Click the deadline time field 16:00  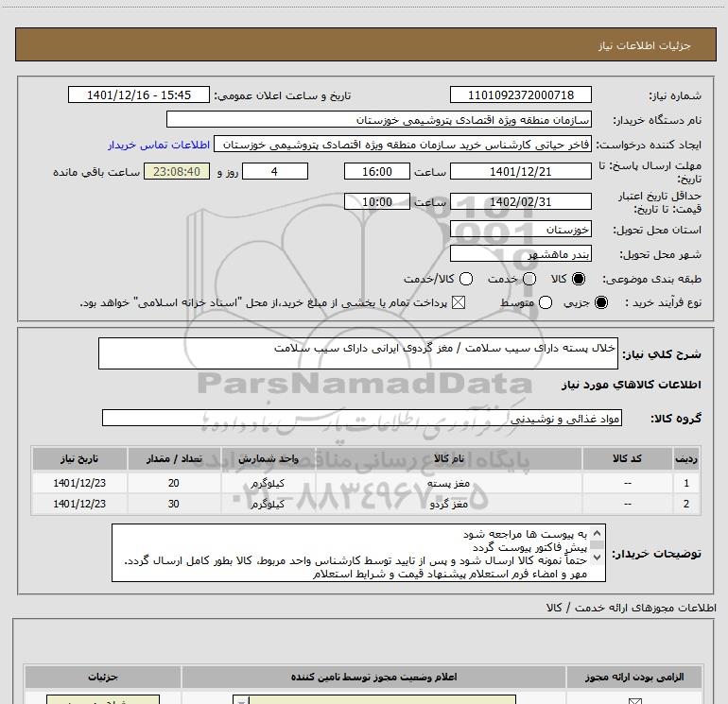click(x=377, y=172)
